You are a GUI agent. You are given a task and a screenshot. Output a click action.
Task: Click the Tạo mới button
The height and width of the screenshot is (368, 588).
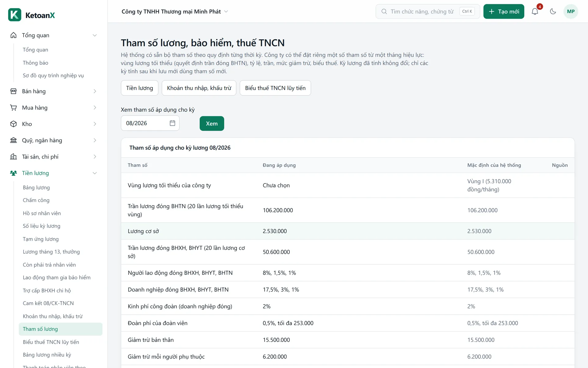(x=504, y=11)
